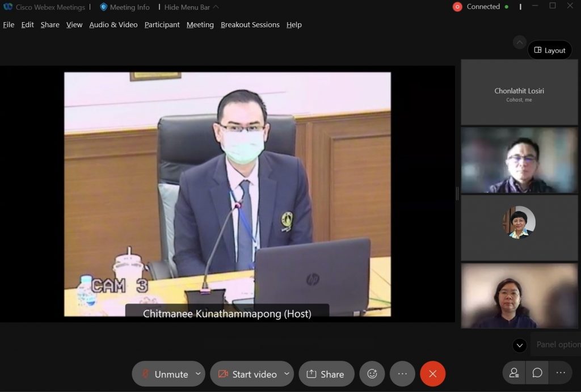The width and height of the screenshot is (581, 392).
Task: Open the Chat panel icon
Action: tap(537, 373)
